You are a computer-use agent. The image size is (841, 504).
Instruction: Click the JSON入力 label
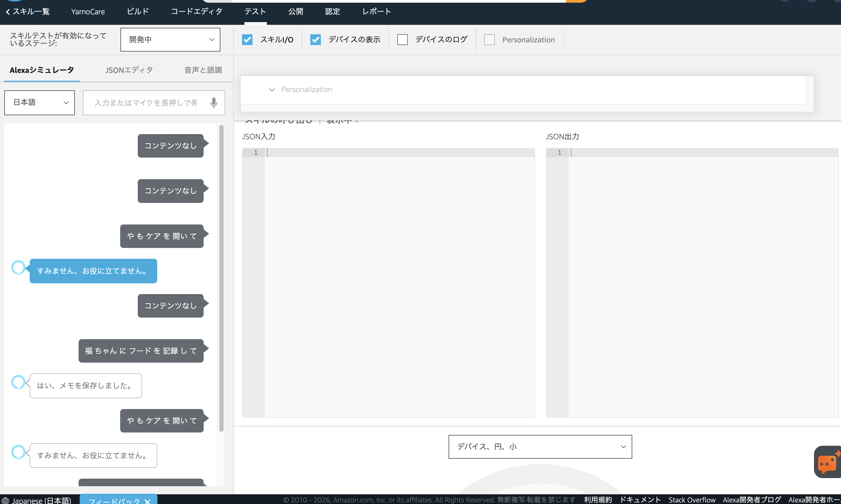coord(258,137)
